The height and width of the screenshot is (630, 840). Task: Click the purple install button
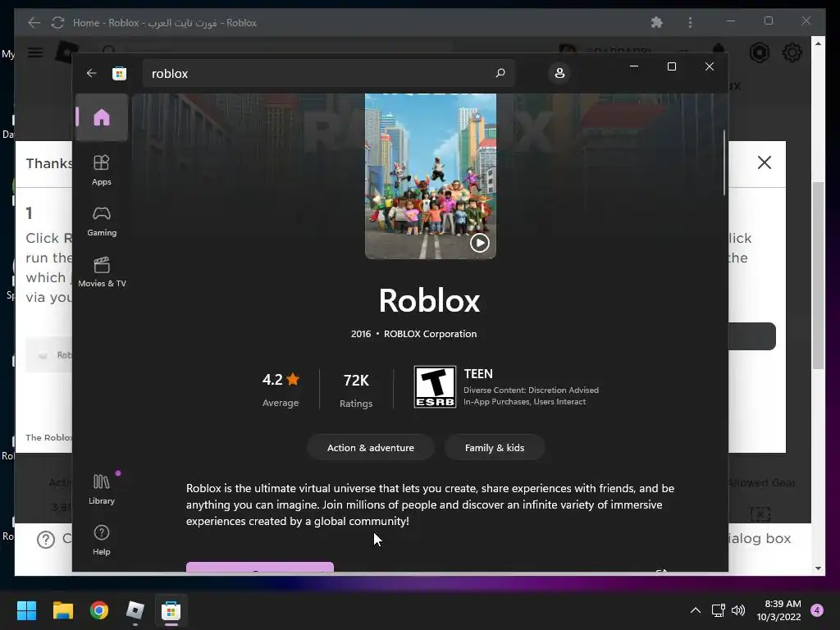(x=260, y=567)
